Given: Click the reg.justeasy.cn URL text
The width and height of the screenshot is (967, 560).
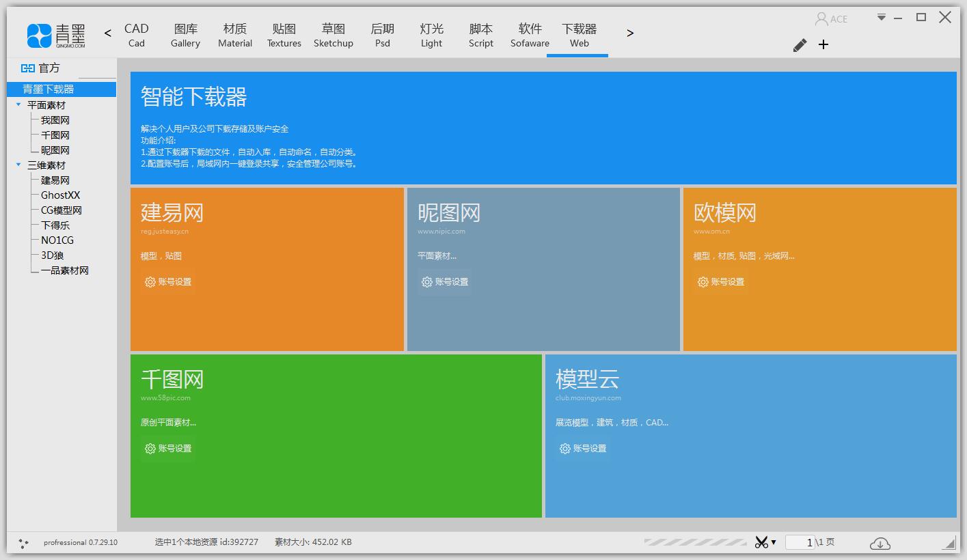Looking at the screenshot, I should [165, 232].
